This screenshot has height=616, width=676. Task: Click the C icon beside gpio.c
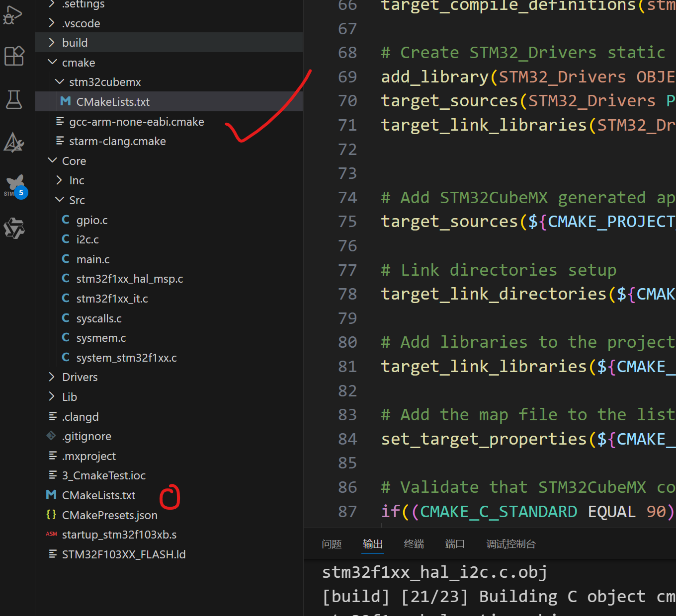[66, 220]
